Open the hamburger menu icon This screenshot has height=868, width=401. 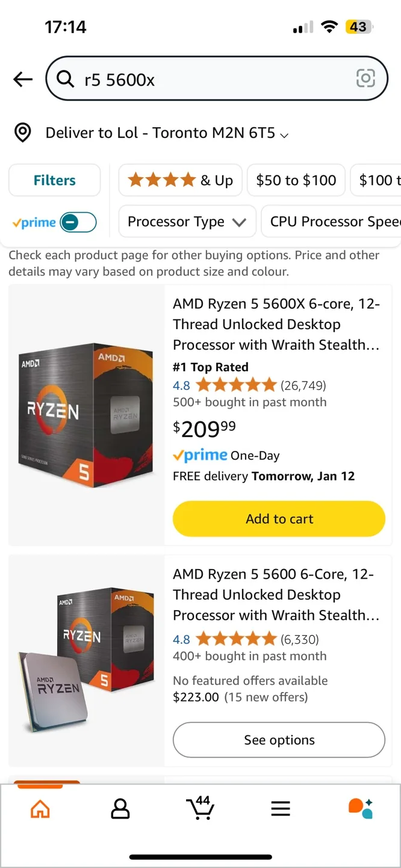[281, 808]
